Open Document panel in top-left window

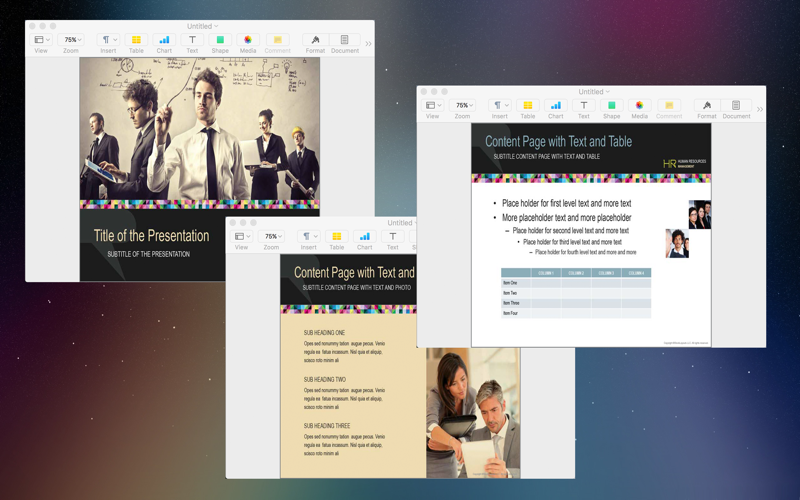pyautogui.click(x=345, y=40)
